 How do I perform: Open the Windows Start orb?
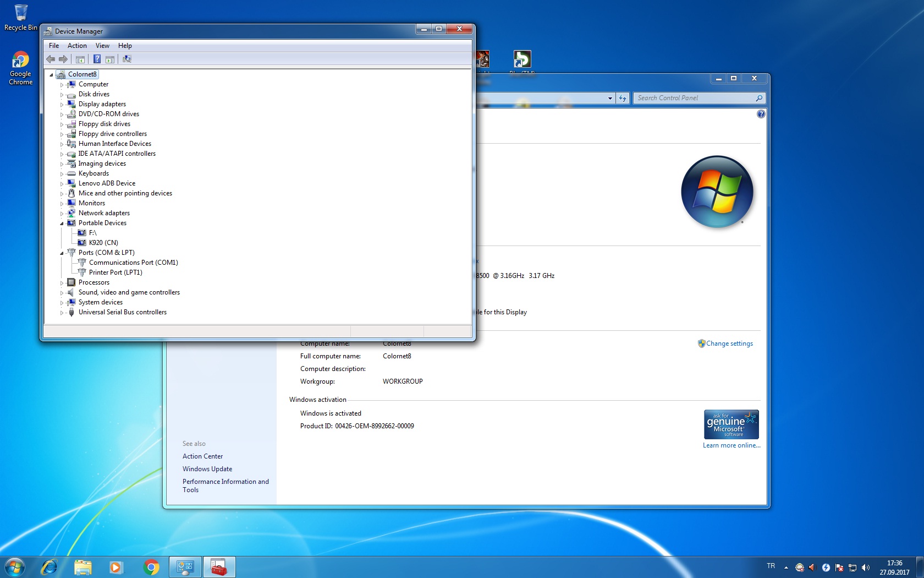pos(15,567)
